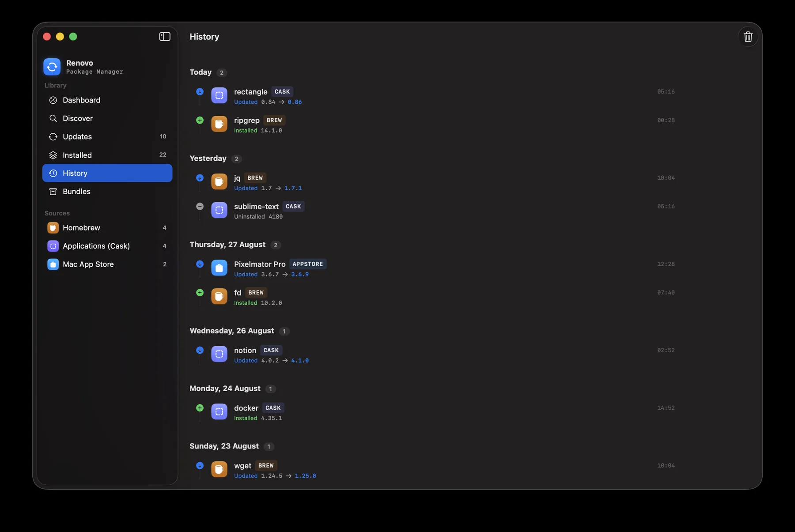Click the green install marker beside docker
This screenshot has height=532, width=795.
pos(200,408)
